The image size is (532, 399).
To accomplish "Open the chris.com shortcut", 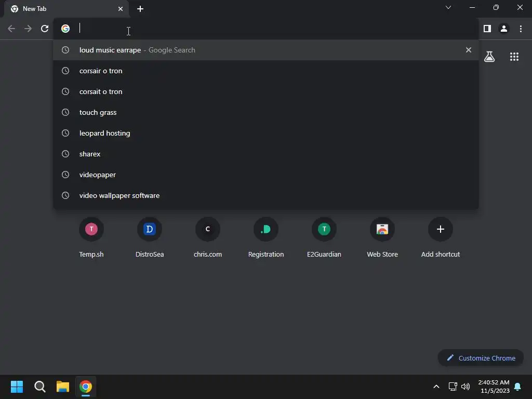I will (208, 237).
